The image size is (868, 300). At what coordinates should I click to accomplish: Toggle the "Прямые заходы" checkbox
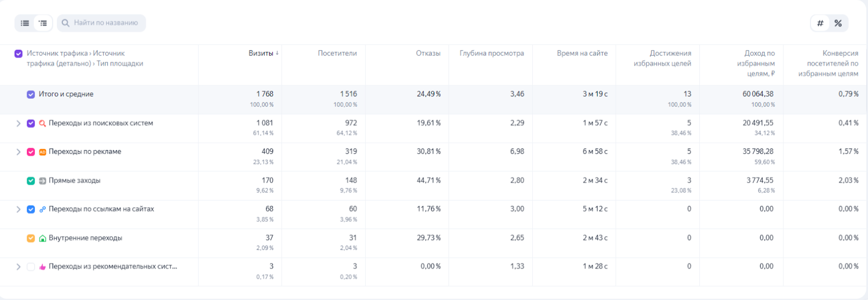tap(31, 181)
